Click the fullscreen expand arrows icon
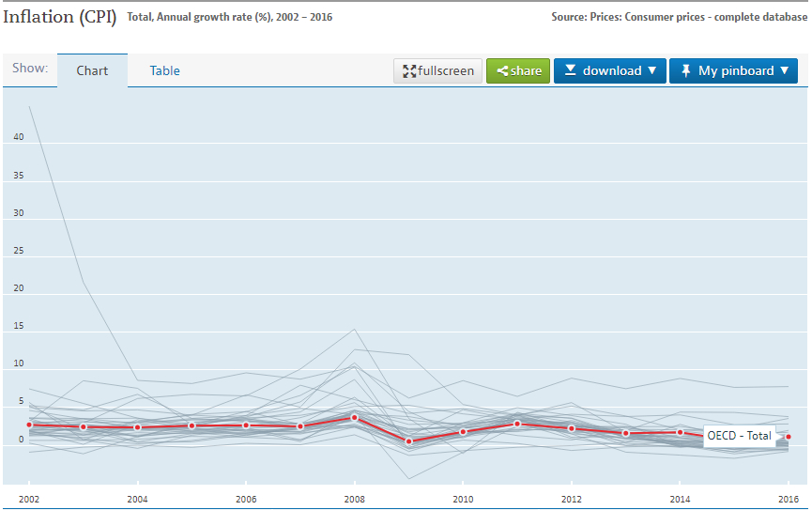Viewport: 812px width, 510px height. [409, 71]
